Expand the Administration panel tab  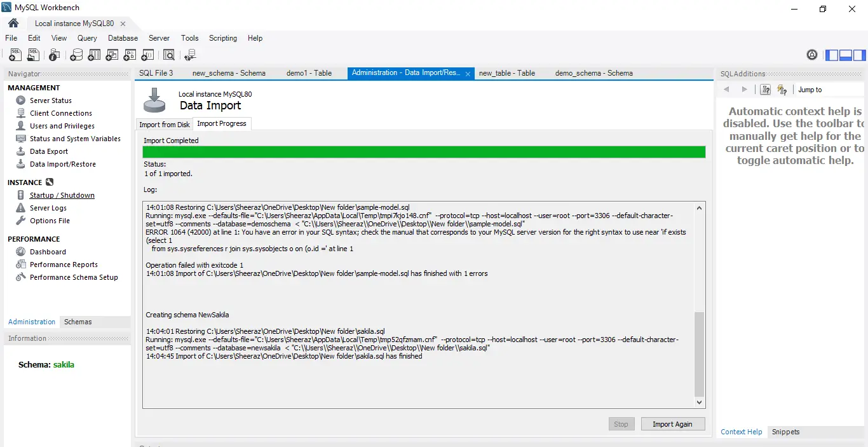(31, 322)
